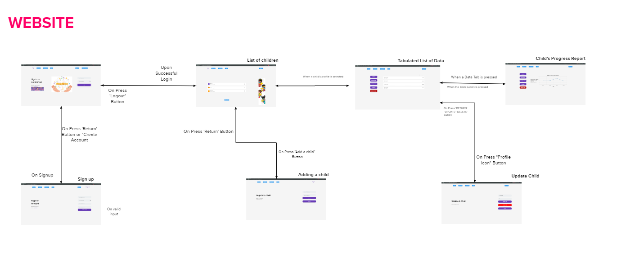Image resolution: width=644 pixels, height=268 pixels.
Task: Click the "On Press 'Return' Button" label near Adding a child
Action: 208,132
